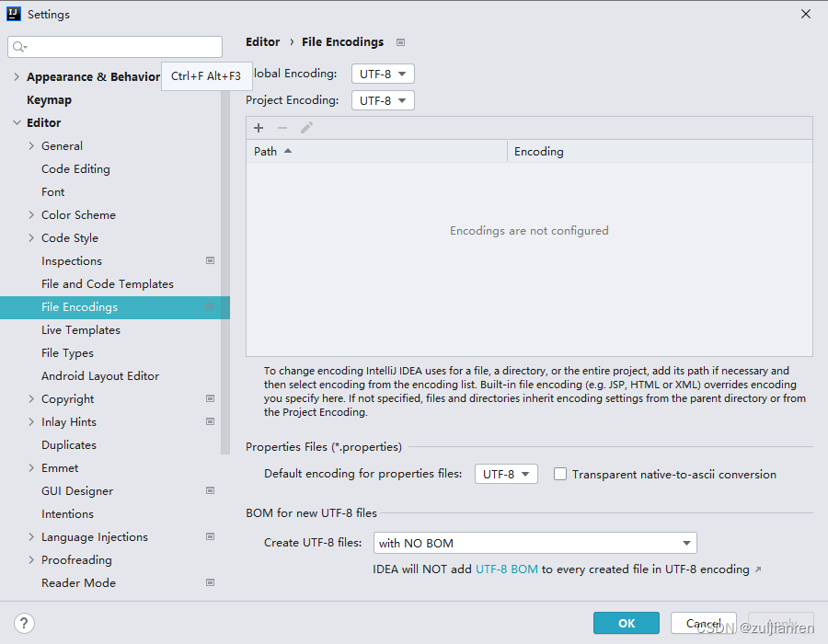Focus the settings search field

pyautogui.click(x=115, y=47)
